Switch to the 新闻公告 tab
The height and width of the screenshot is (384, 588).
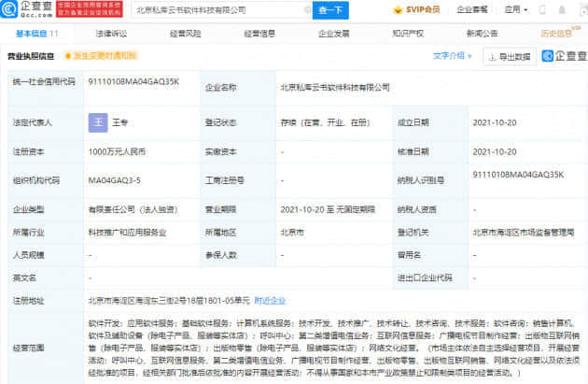coord(483,34)
